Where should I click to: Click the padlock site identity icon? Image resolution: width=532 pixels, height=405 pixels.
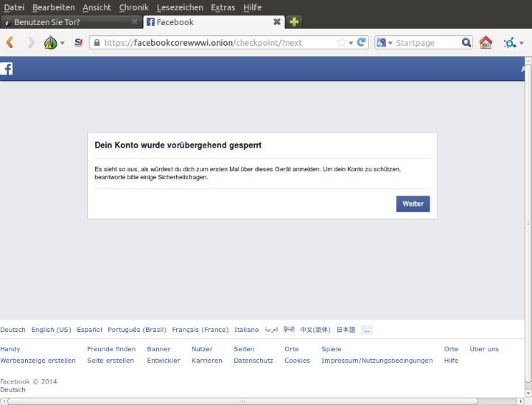point(97,43)
